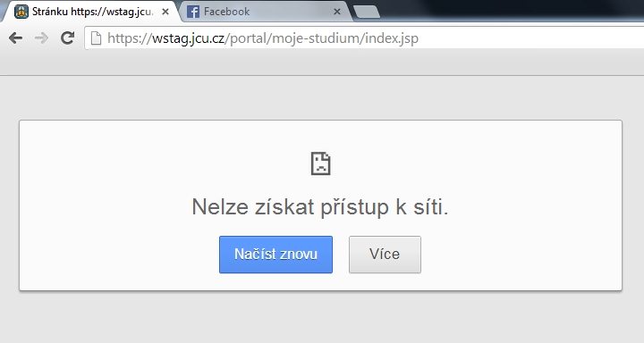Open a new tab with the blank tab button
Image resolution: width=644 pixels, height=343 pixels.
click(367, 12)
